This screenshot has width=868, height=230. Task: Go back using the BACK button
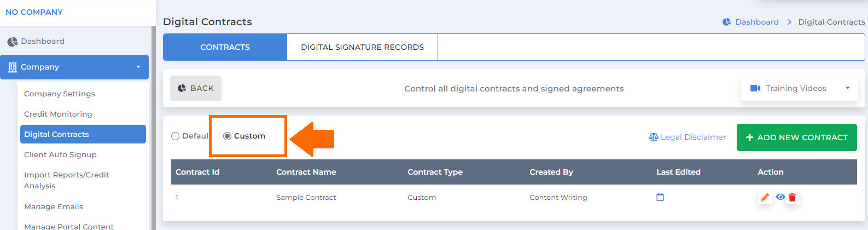click(196, 88)
